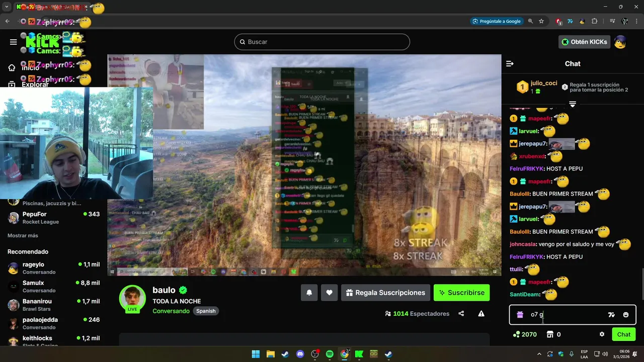Show hidden system tray icons chevron

[539, 354]
